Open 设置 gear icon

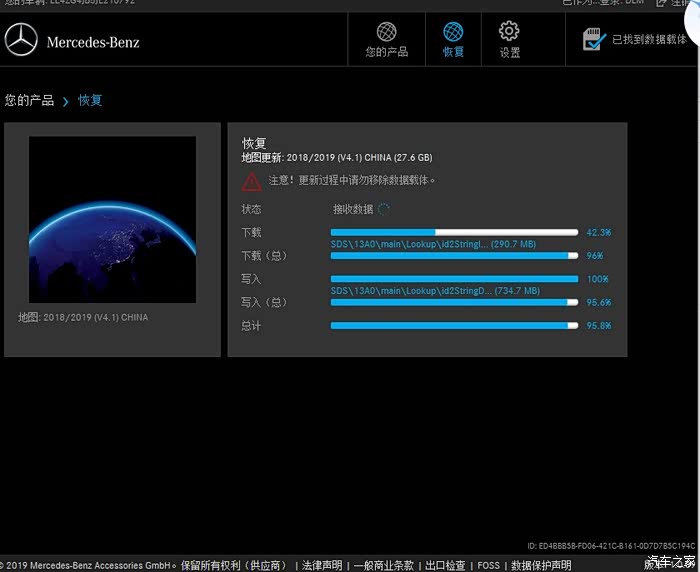(x=509, y=32)
